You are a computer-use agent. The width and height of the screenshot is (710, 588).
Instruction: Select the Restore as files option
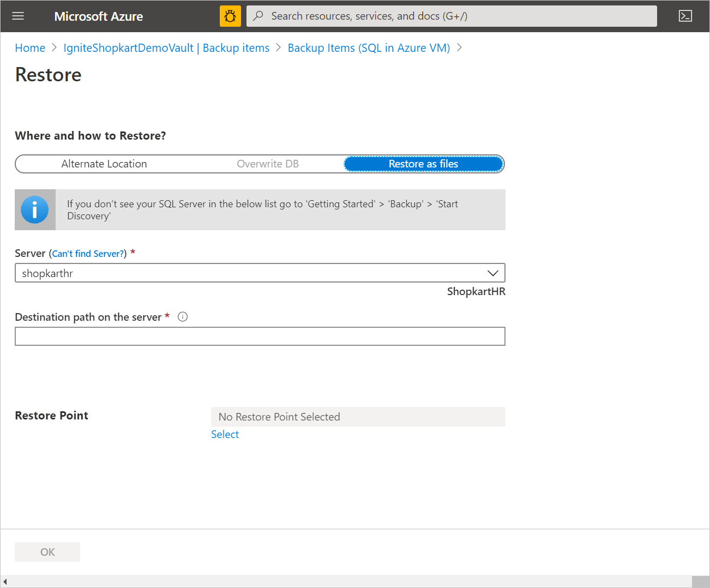pyautogui.click(x=423, y=164)
